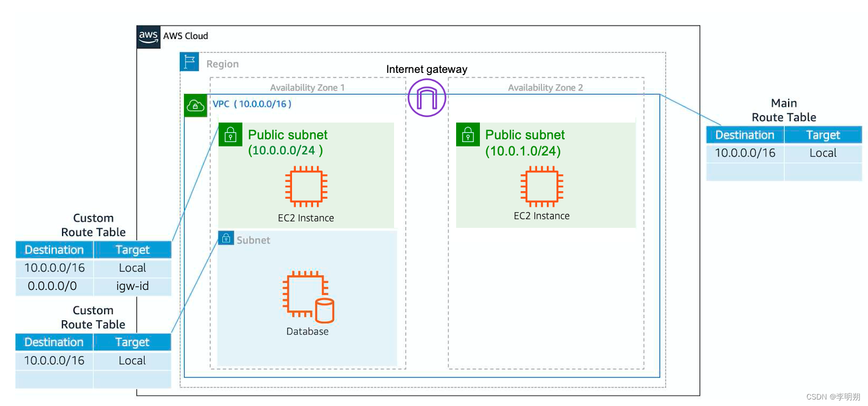Screen dimensions: 868x406
Task: Click Destination header in Main Route Table
Action: (x=745, y=135)
